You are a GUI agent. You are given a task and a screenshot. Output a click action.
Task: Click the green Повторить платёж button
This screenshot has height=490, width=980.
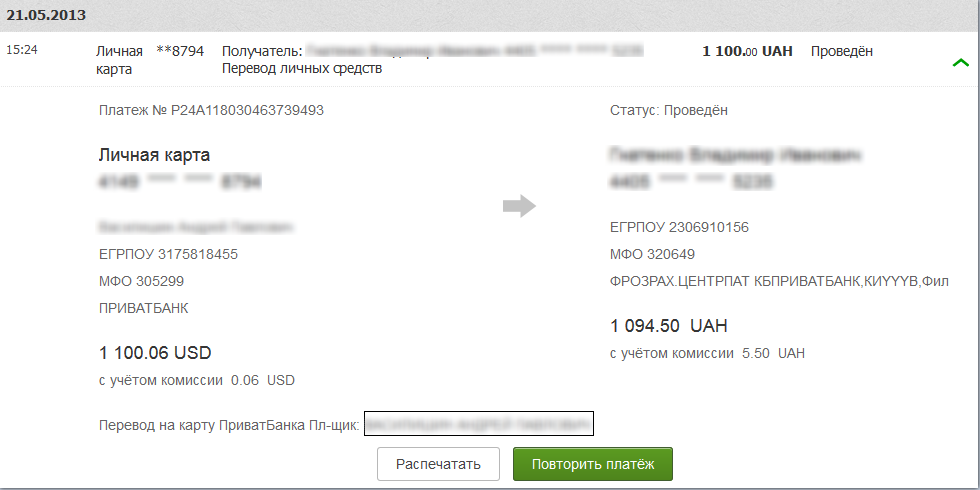point(592,464)
